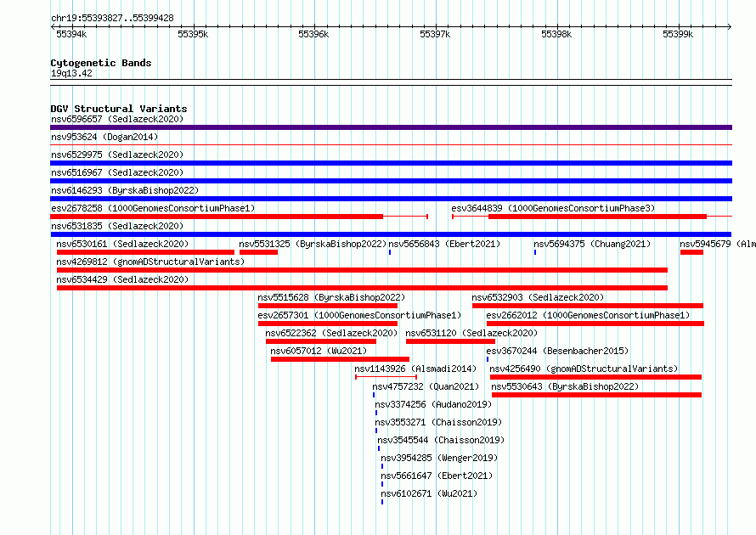Click the 55396k ruler position
This screenshot has width=756, height=535.
pos(313,34)
